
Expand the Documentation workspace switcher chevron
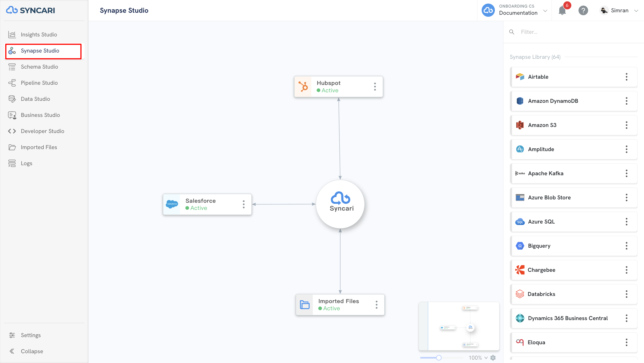545,11
